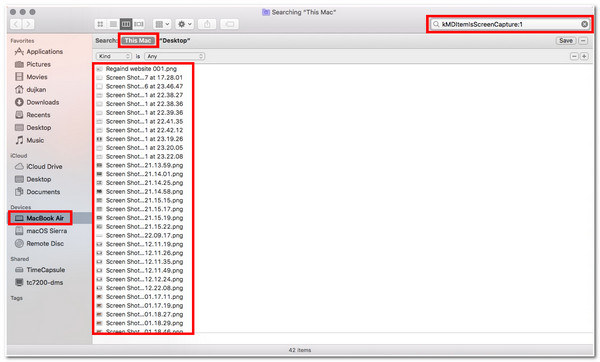The height and width of the screenshot is (362, 600).
Task: Open the Kind criteria dropdown
Action: pyautogui.click(x=114, y=56)
